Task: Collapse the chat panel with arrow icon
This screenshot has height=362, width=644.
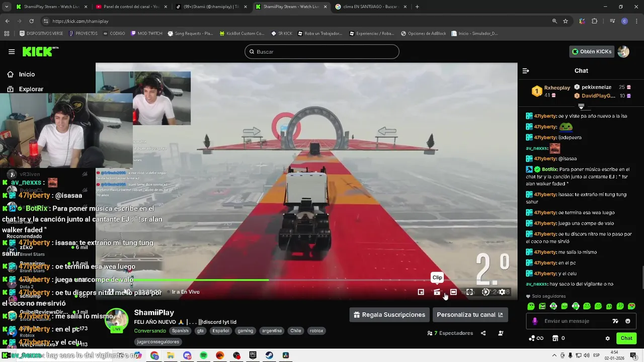Action: click(526, 71)
